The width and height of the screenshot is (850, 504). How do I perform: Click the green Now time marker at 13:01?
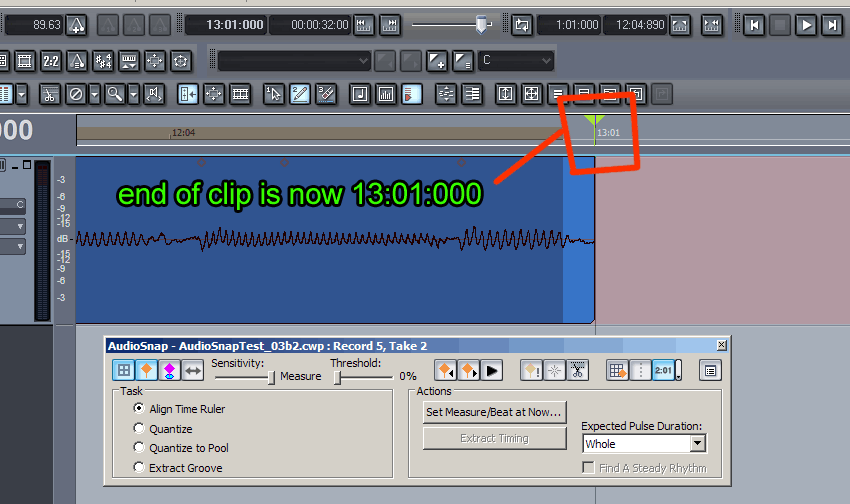click(x=594, y=123)
